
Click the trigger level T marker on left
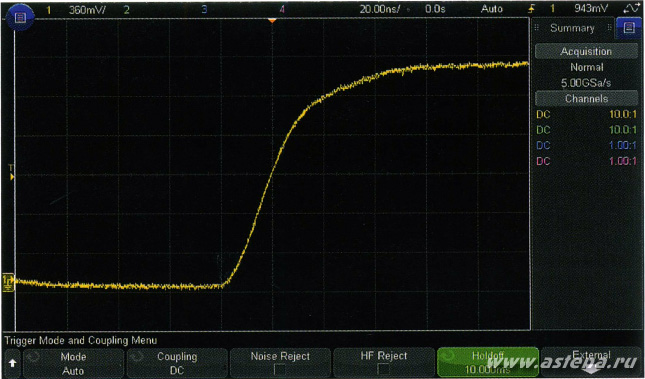pos(12,172)
